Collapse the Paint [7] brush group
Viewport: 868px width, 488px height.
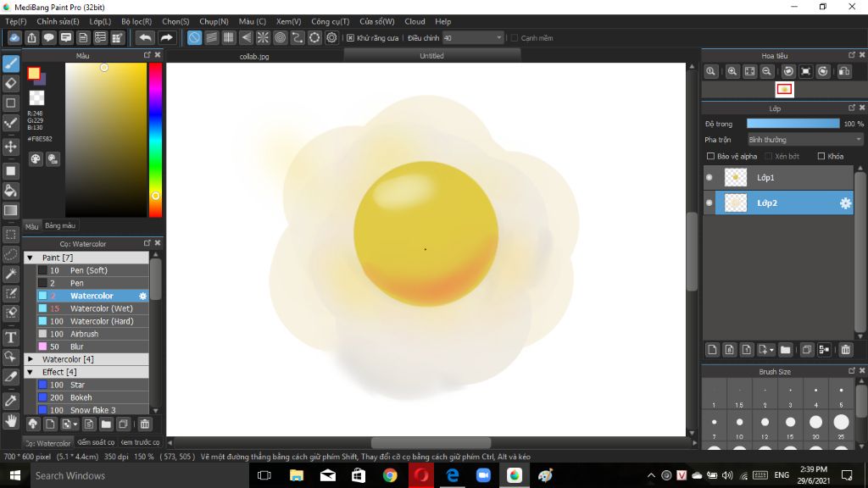pyautogui.click(x=30, y=258)
